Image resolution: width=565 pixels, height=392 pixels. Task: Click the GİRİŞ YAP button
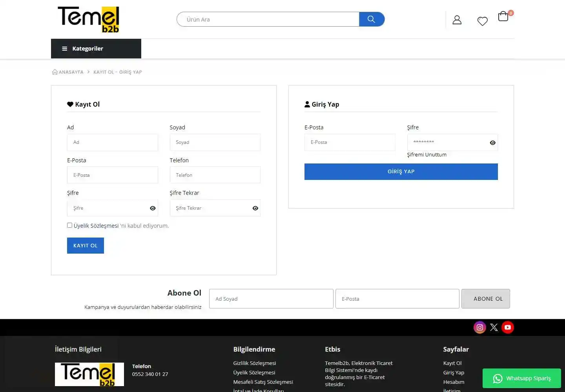coord(401,172)
